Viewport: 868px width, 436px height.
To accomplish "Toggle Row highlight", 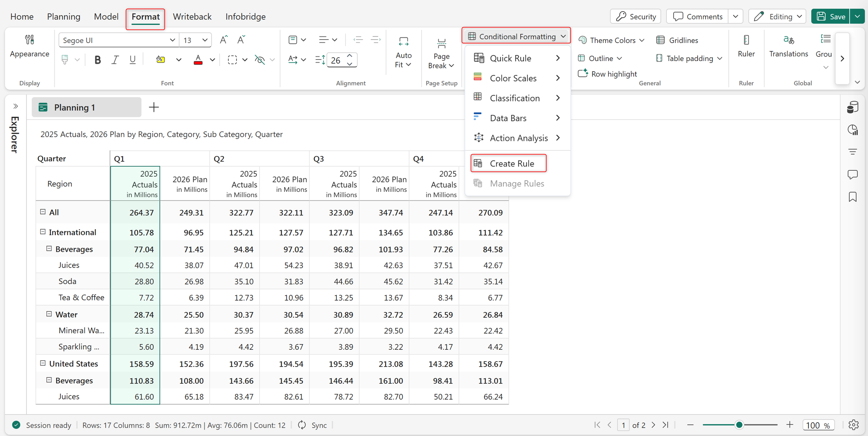I will (607, 73).
